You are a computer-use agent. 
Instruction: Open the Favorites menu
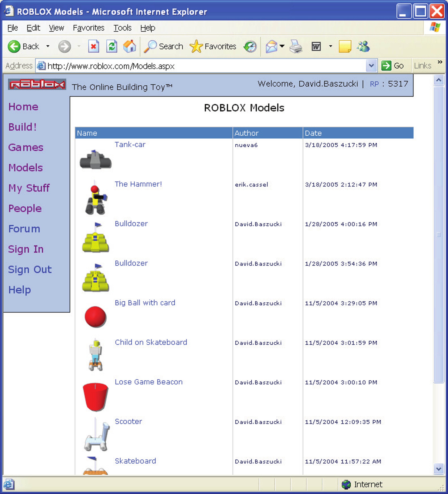click(x=89, y=28)
